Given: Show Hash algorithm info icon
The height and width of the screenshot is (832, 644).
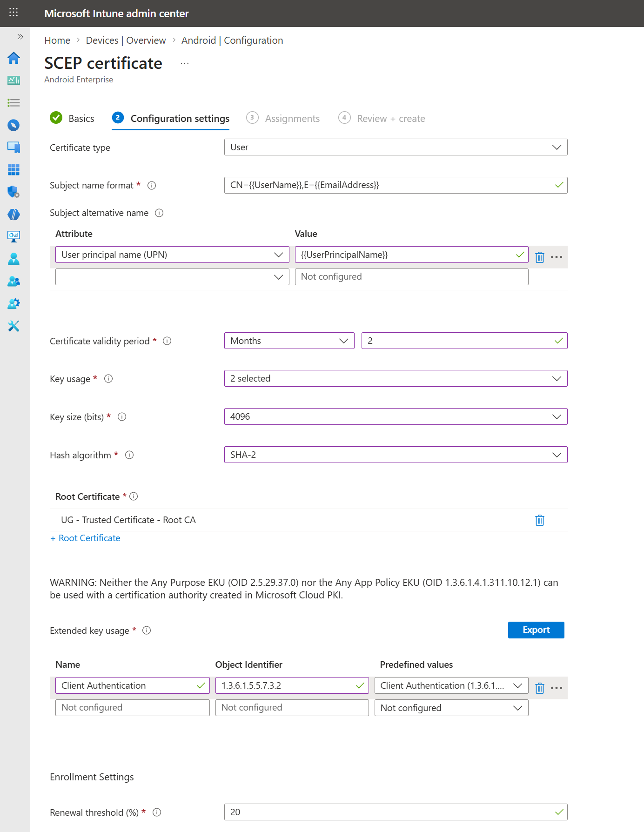Looking at the screenshot, I should tap(129, 455).
